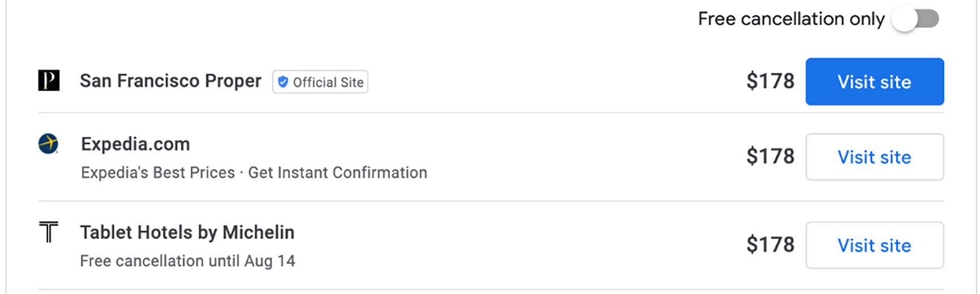
Task: Visit site for Tablet Hotels by Michelin
Action: (x=874, y=245)
